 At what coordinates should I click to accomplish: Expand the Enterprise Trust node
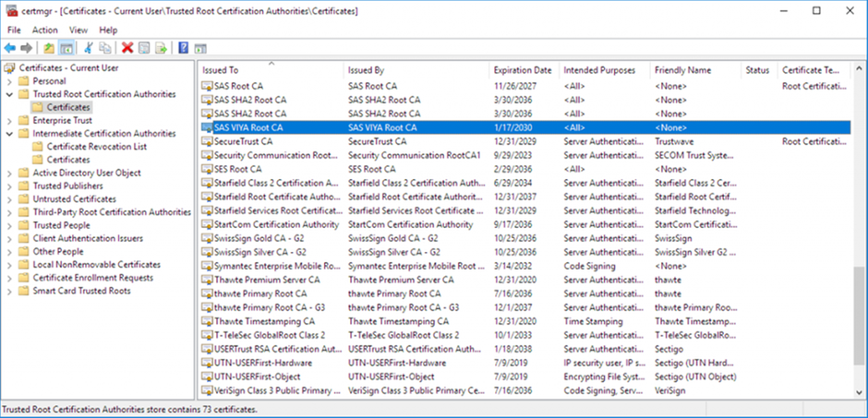9,120
